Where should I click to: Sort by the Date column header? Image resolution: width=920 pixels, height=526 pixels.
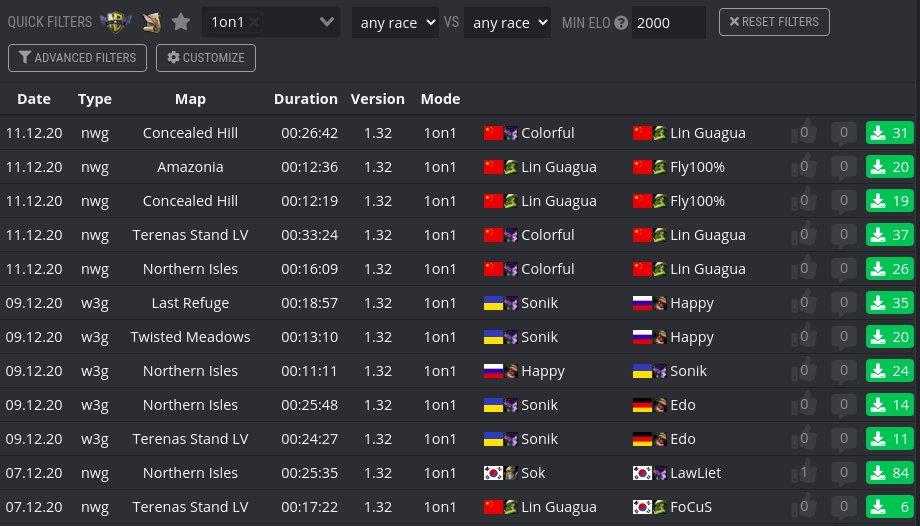(34, 99)
